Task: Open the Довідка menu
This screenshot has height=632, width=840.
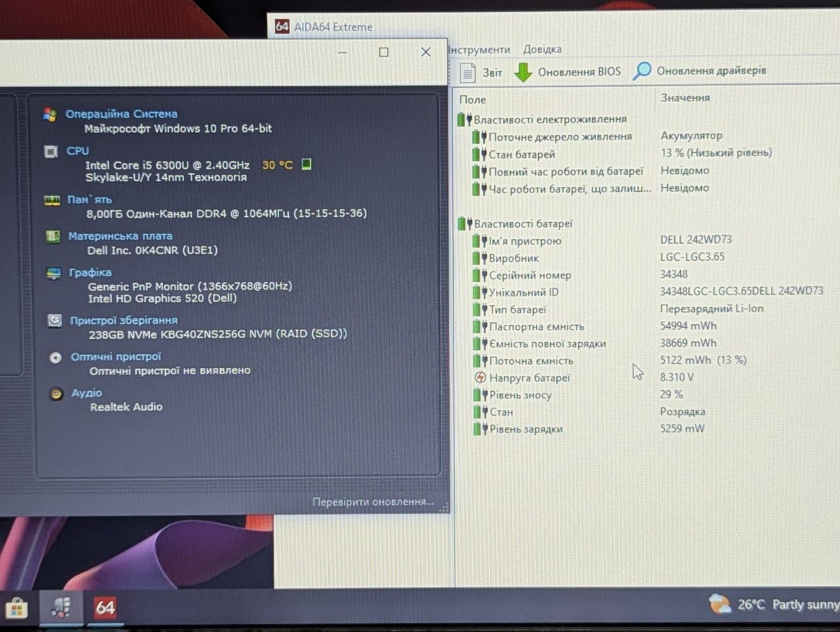Action: pyautogui.click(x=542, y=49)
